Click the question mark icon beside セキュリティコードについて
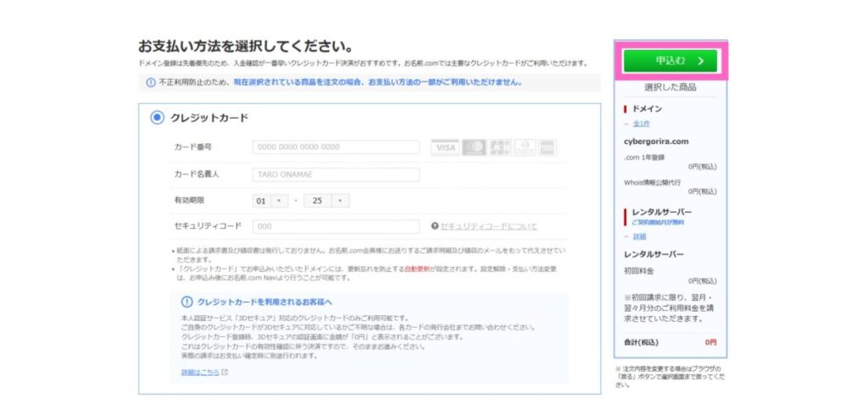 (x=434, y=226)
